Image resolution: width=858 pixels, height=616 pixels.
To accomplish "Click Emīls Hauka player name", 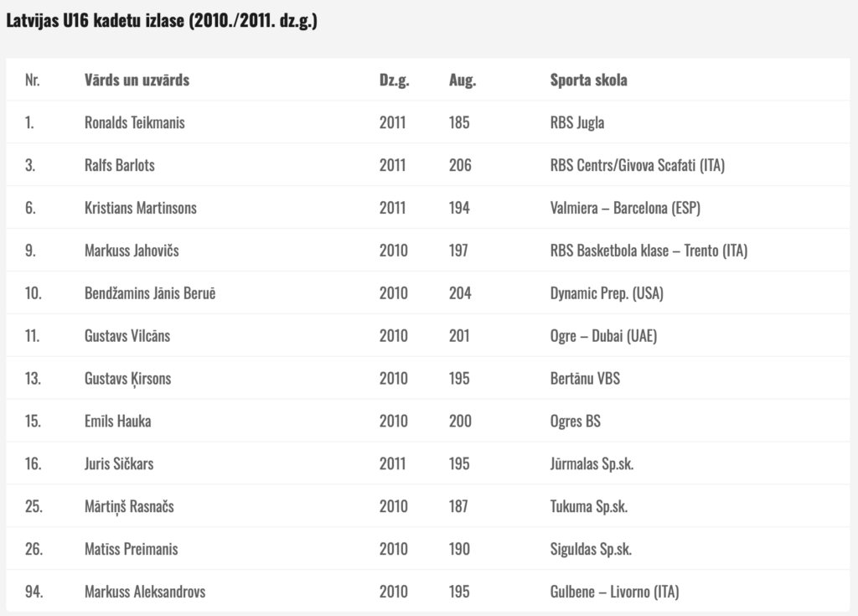I will point(117,421).
